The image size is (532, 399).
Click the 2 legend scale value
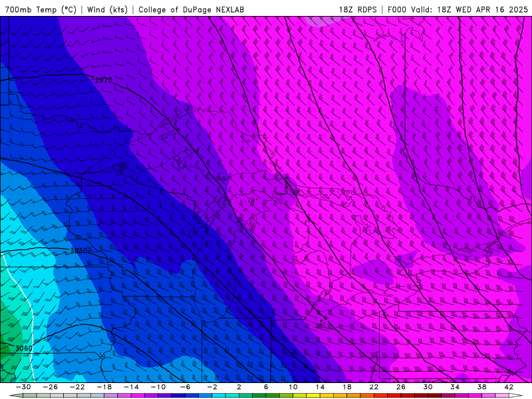coord(239,387)
